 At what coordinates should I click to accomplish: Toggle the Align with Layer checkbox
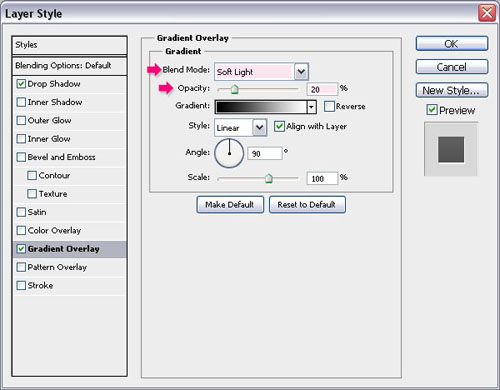click(x=279, y=126)
